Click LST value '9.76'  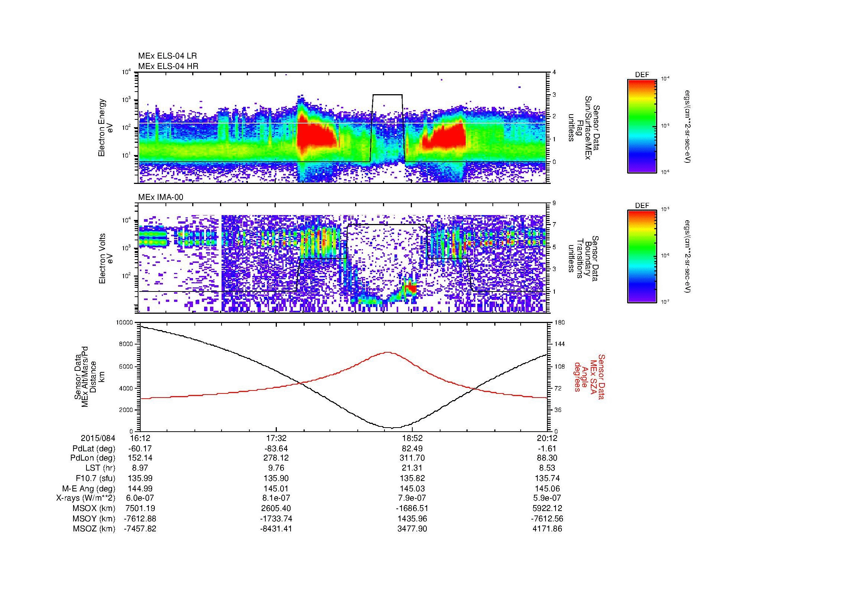276,468
